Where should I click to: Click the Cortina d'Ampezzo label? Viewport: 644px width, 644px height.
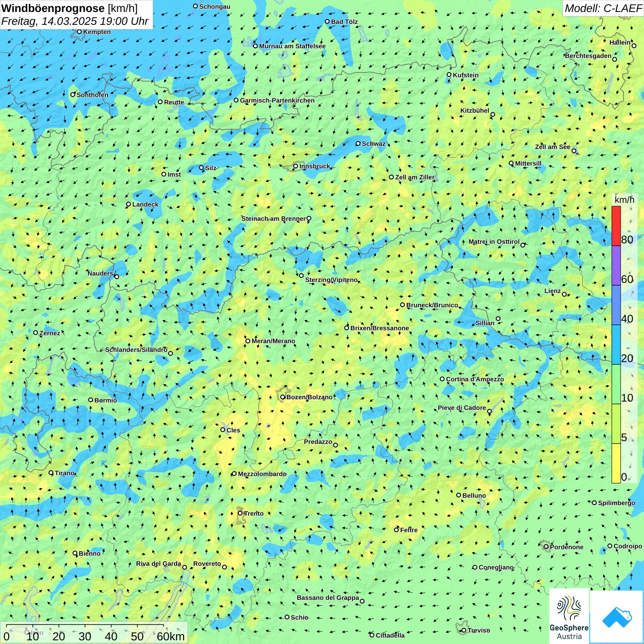pos(475,379)
